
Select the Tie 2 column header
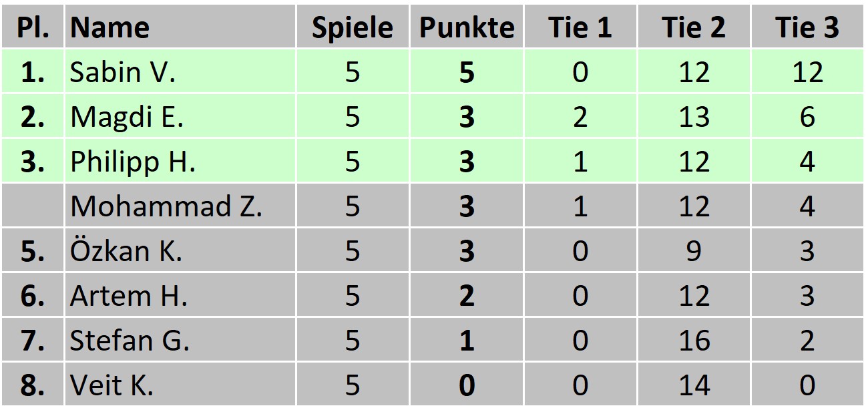click(694, 27)
